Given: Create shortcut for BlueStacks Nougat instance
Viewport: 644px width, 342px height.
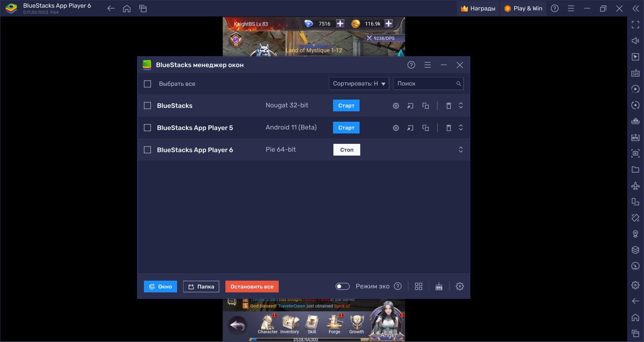Looking at the screenshot, I should point(410,106).
